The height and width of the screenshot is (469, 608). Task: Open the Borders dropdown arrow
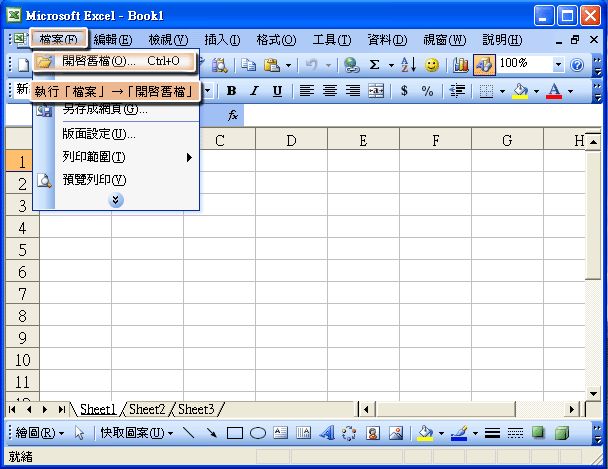click(502, 91)
